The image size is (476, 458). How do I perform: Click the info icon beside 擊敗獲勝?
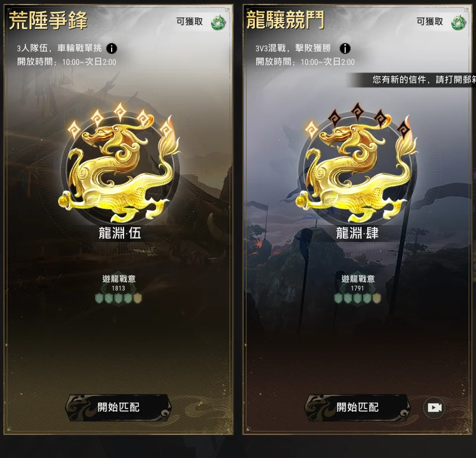345,49
